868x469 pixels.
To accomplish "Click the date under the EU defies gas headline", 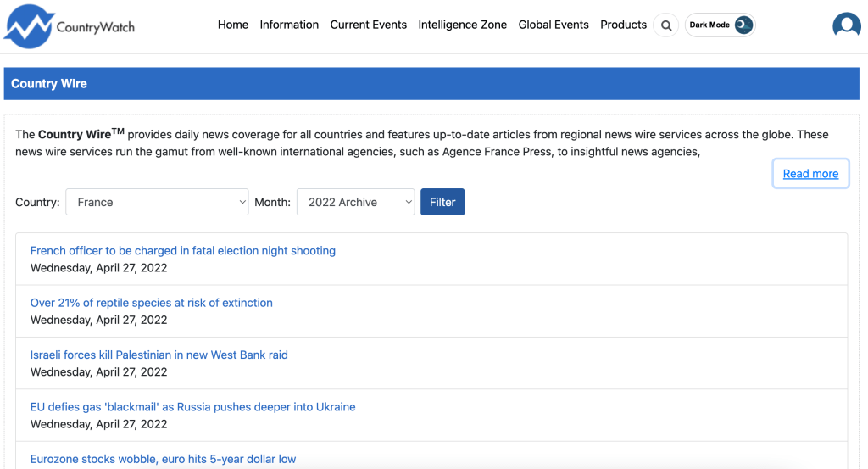I will (x=98, y=424).
